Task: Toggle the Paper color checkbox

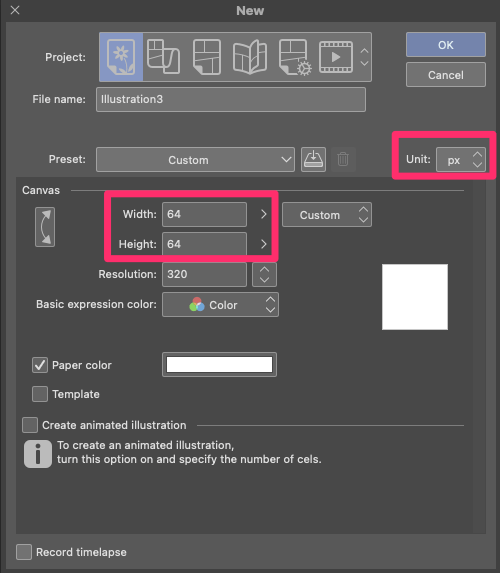Action: click(40, 365)
